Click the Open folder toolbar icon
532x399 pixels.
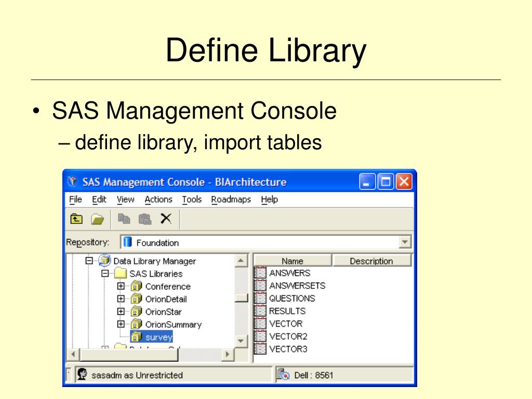tap(97, 219)
